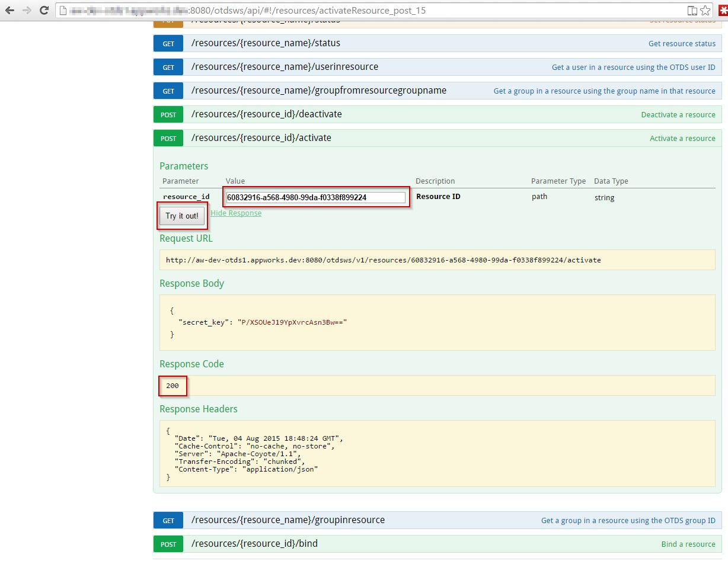Click 'Get a group in a resource using the OTDS group ID'
The width and height of the screenshot is (728, 564).
pos(628,521)
